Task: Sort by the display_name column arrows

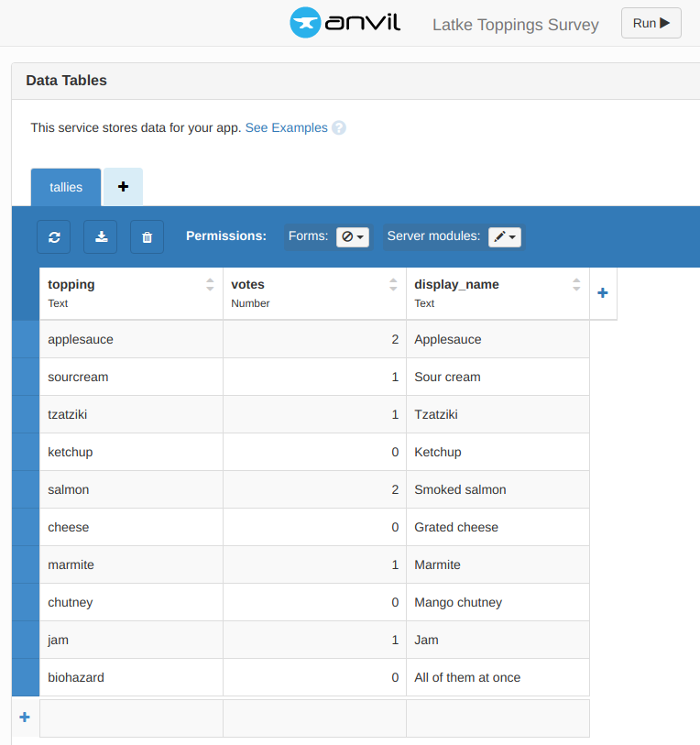Action: (x=576, y=285)
